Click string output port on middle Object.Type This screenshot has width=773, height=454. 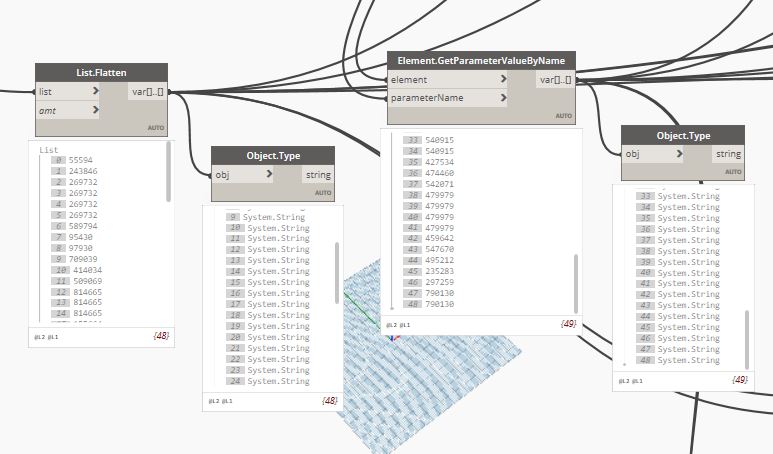(x=318, y=175)
